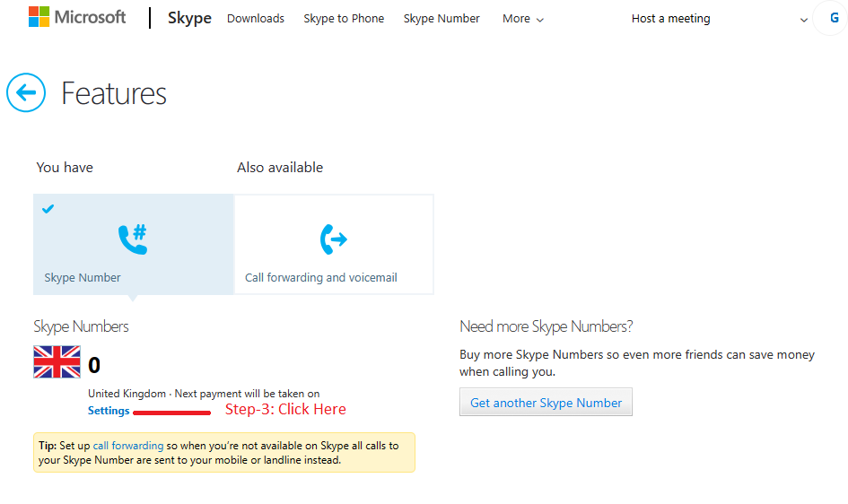Open Skype Number in the top navigation
Viewport: 848px width, 504px height.
pos(441,19)
